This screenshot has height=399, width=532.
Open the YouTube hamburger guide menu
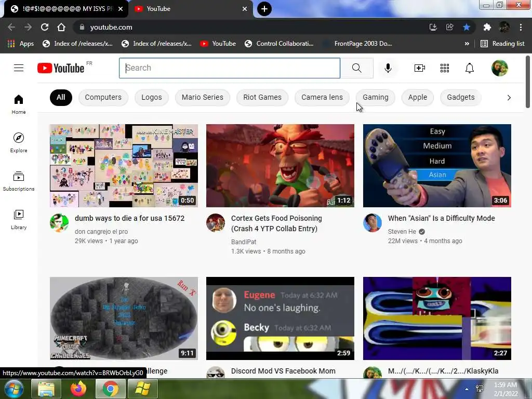coord(19,68)
